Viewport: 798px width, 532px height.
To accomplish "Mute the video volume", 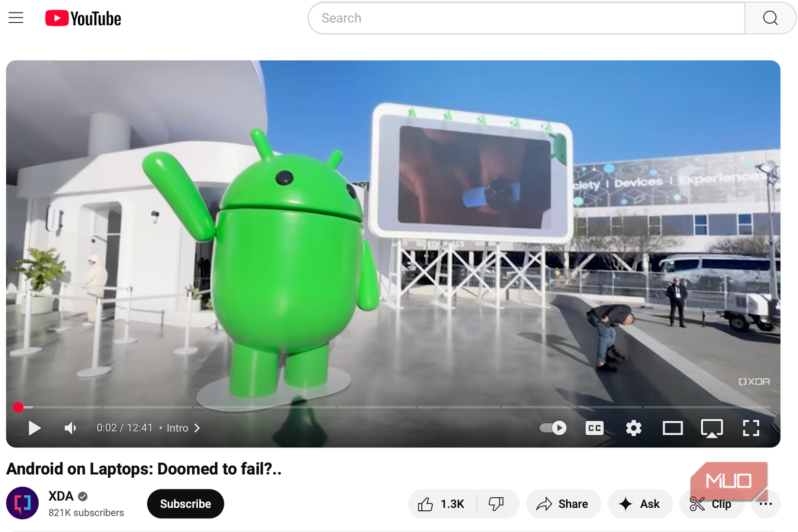I will 71,428.
